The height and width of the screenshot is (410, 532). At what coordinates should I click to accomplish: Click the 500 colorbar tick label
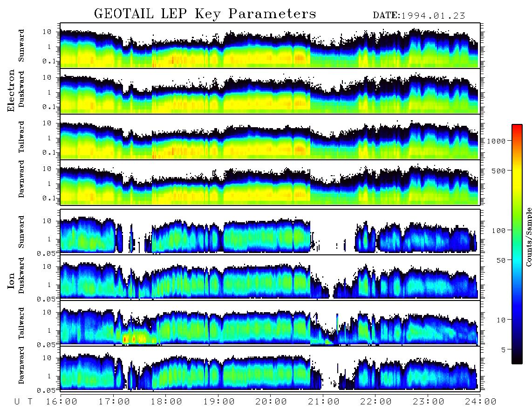click(x=499, y=171)
